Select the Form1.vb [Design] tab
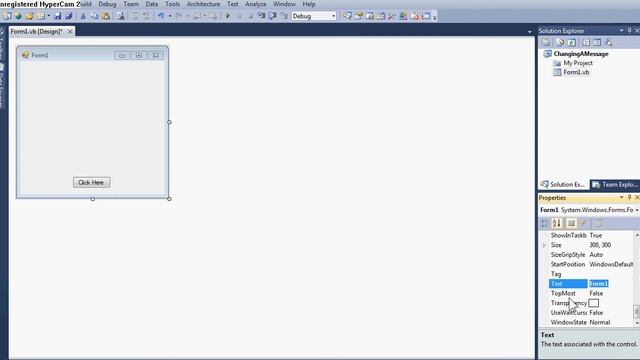640x360 pixels. coord(36,31)
